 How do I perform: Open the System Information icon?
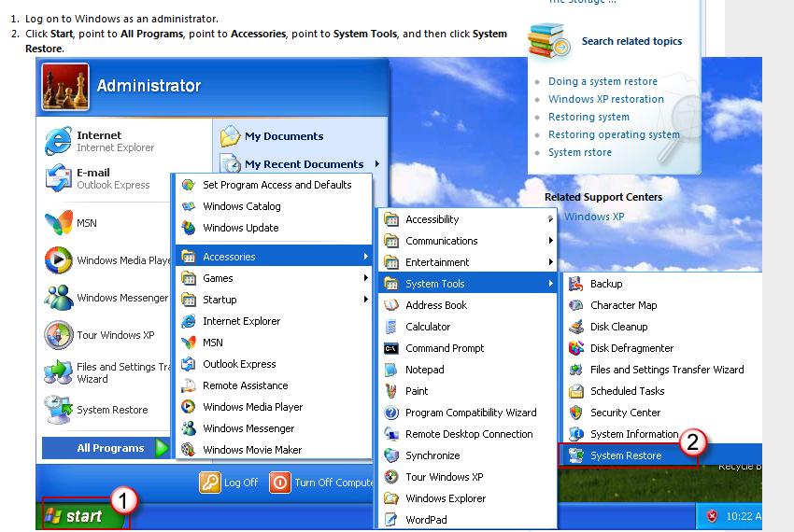(x=575, y=434)
